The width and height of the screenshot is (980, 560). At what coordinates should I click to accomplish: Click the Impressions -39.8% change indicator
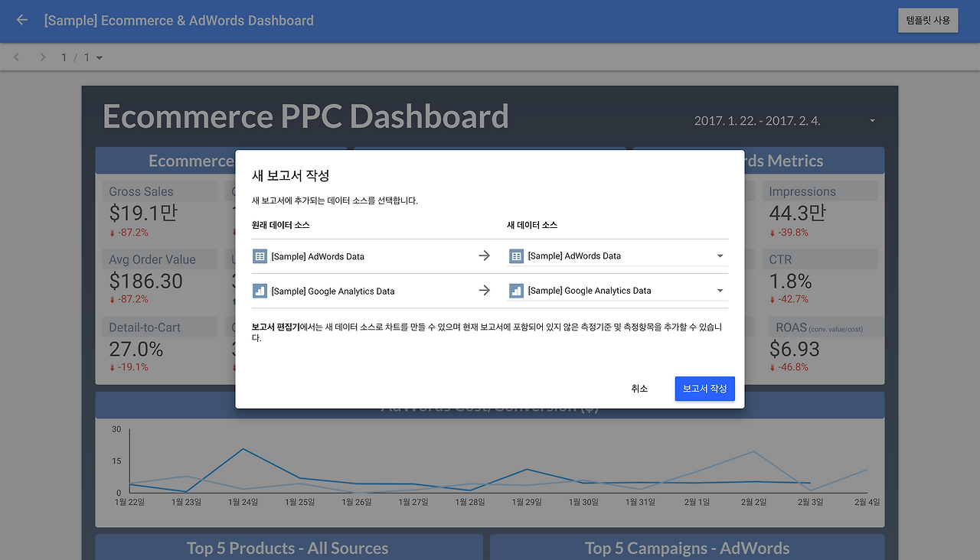789,233
